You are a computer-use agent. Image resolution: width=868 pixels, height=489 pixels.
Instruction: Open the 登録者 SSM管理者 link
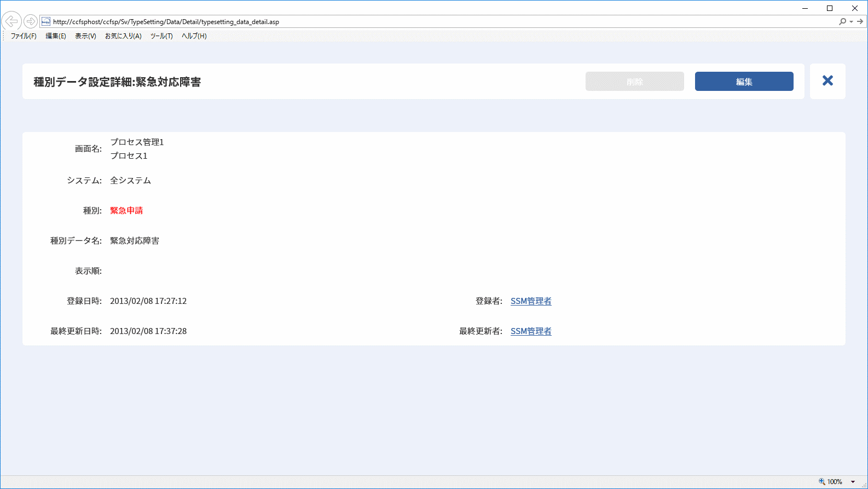pyautogui.click(x=531, y=301)
